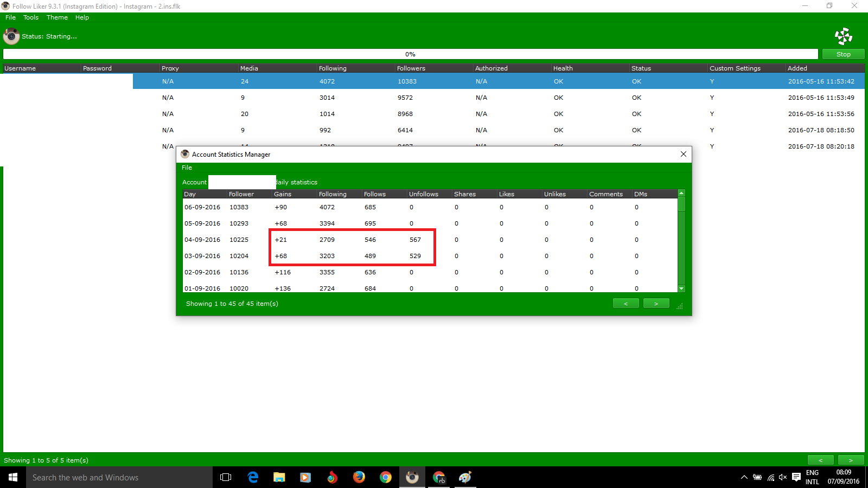This screenshot has width=868, height=488.
Task: Show hidden system tray icons
Action: [x=744, y=477]
